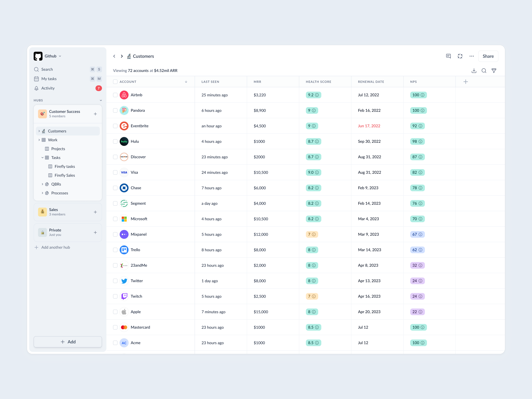Click the Airbnb logo
Viewport: 532px width, 399px height.
coord(124,95)
